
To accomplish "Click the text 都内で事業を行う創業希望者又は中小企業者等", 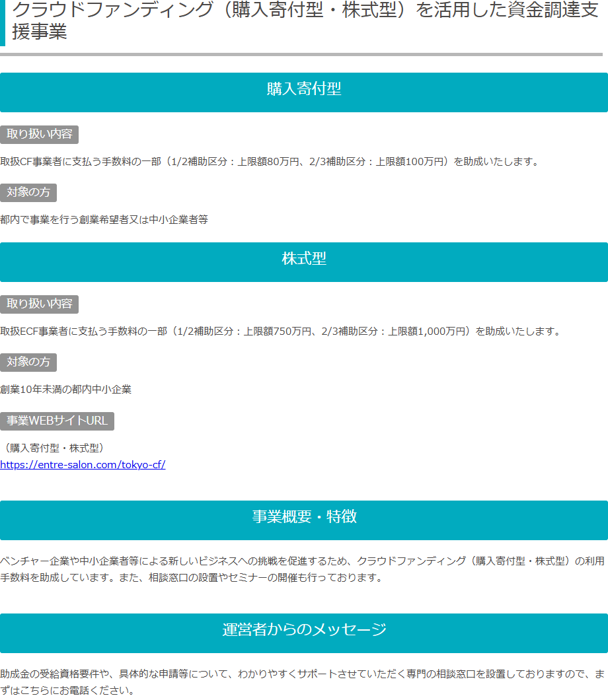I will tap(104, 220).
